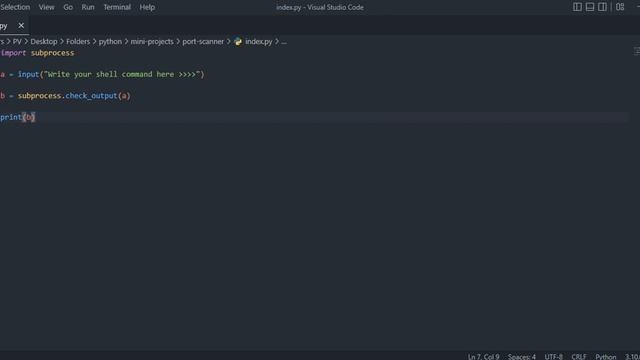Open the Customize Layout icon

620,7
